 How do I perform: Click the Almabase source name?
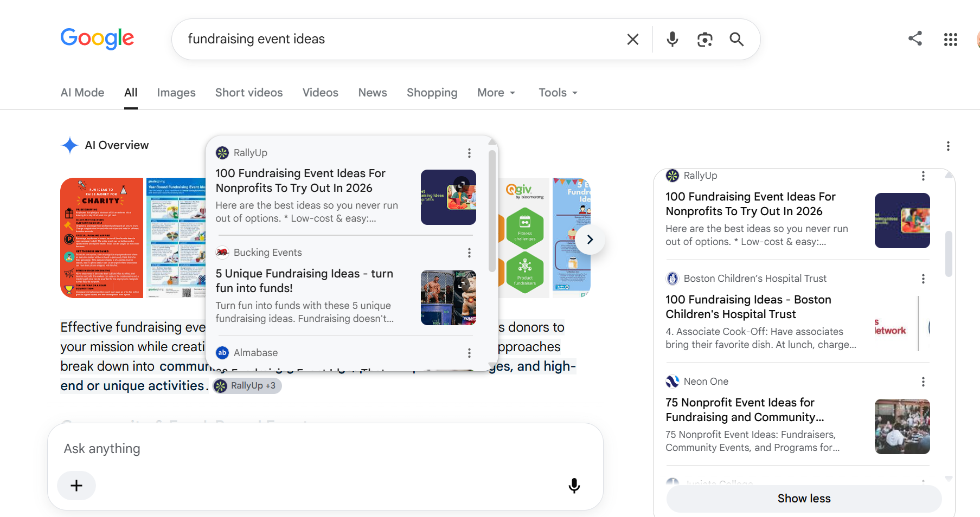[255, 353]
